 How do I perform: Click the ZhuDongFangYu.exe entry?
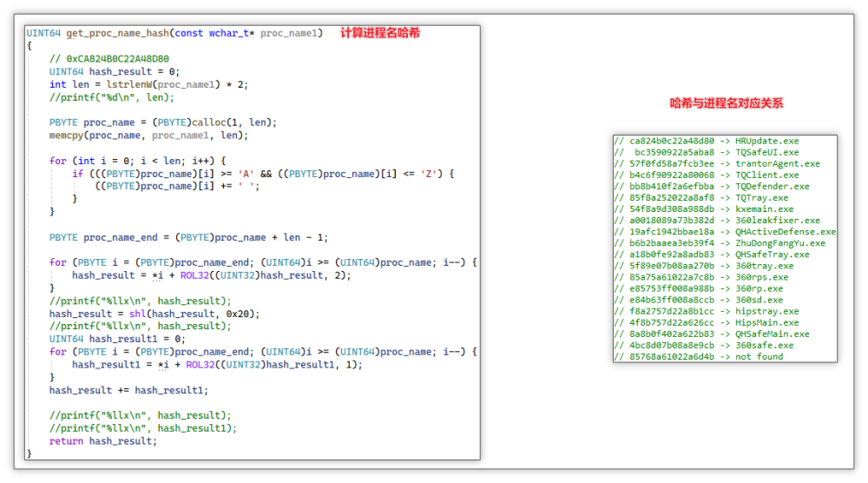click(x=727, y=243)
